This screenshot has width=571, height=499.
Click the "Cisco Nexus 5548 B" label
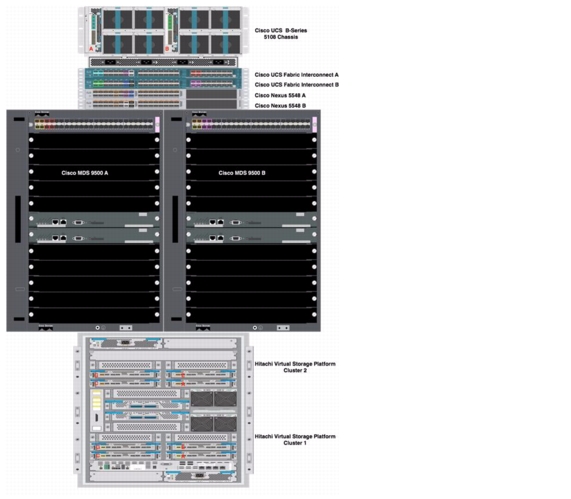point(280,106)
